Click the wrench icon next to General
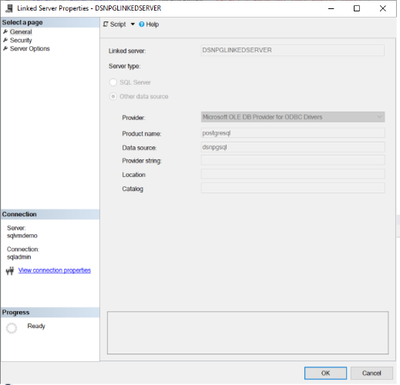The height and width of the screenshot is (385, 400). 5,32
